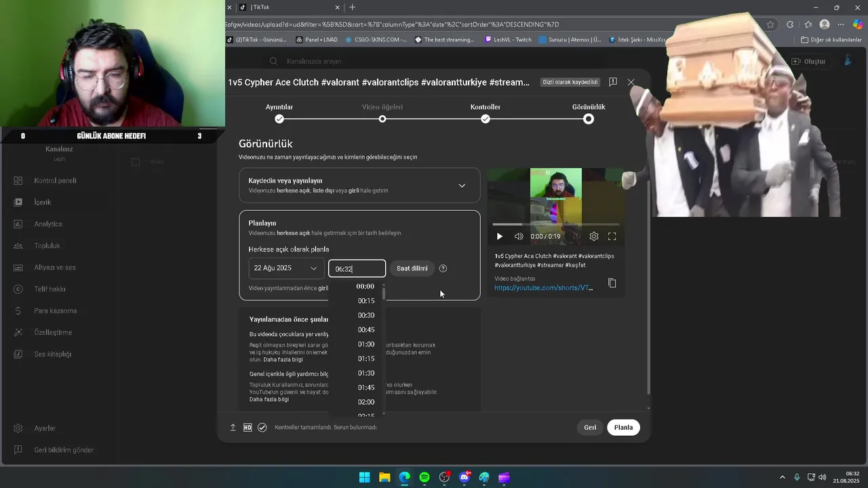This screenshot has height=488, width=868.
Task: Expand Kaydedin veya yayınlayın section
Action: (359, 186)
